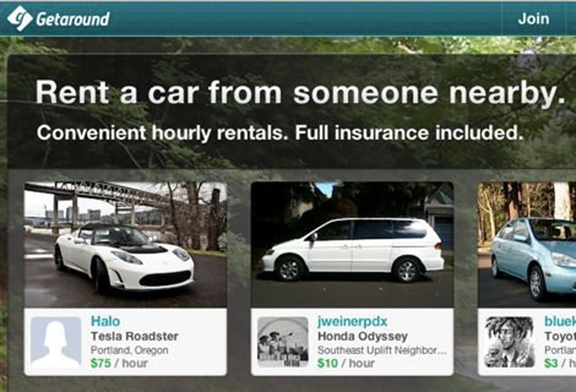
Task: Open the Halo owner profile link
Action: (x=105, y=321)
